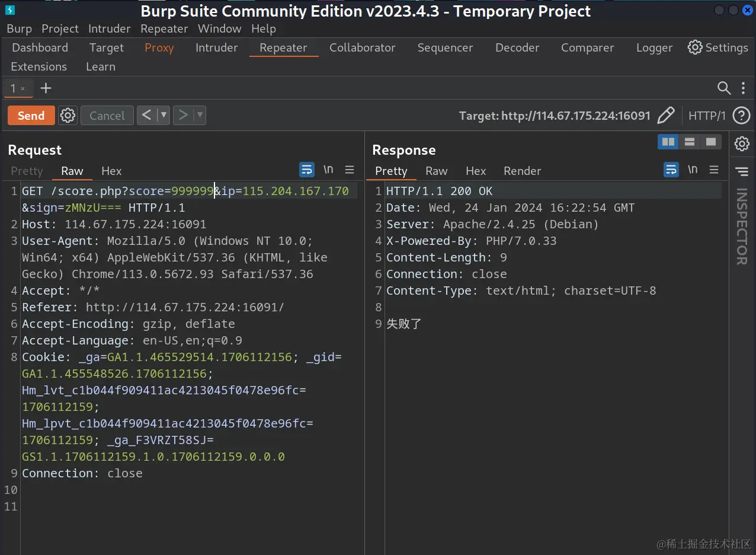This screenshot has width=756, height=555.
Task: Open the Window menu
Action: click(219, 28)
